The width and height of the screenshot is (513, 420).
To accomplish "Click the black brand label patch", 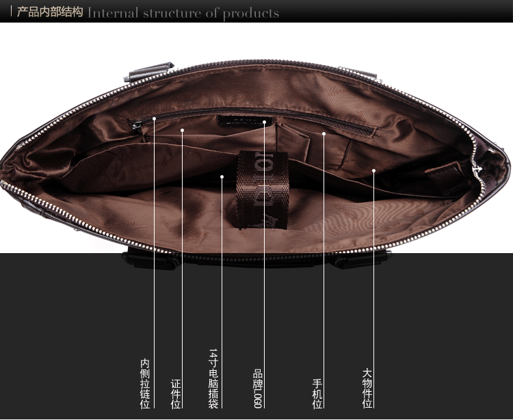I will [245, 121].
